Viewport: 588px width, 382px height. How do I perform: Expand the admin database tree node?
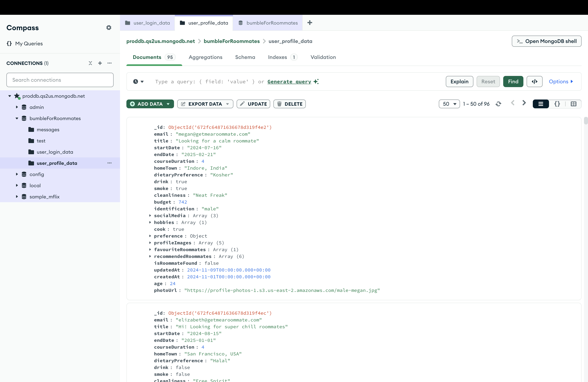tap(17, 107)
